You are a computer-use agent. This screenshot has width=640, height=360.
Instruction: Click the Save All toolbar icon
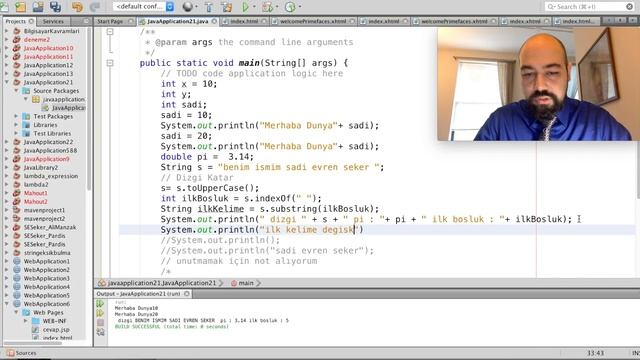click(x=55, y=7)
